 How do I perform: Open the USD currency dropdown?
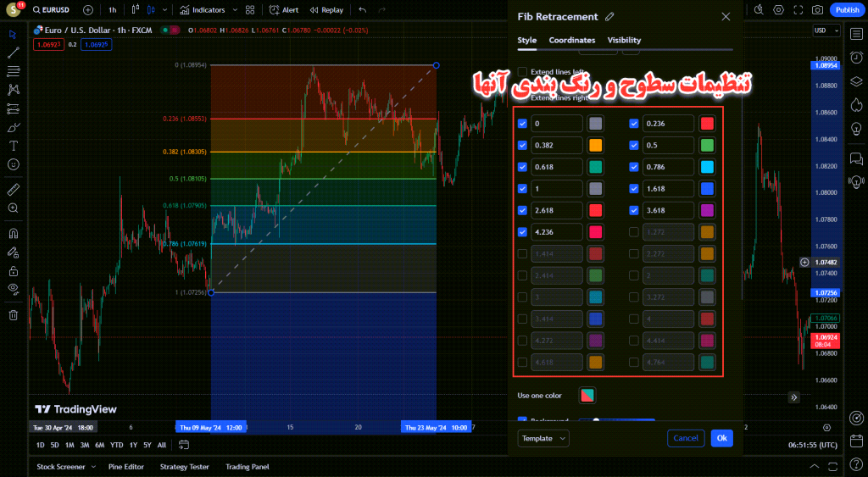[821, 31]
